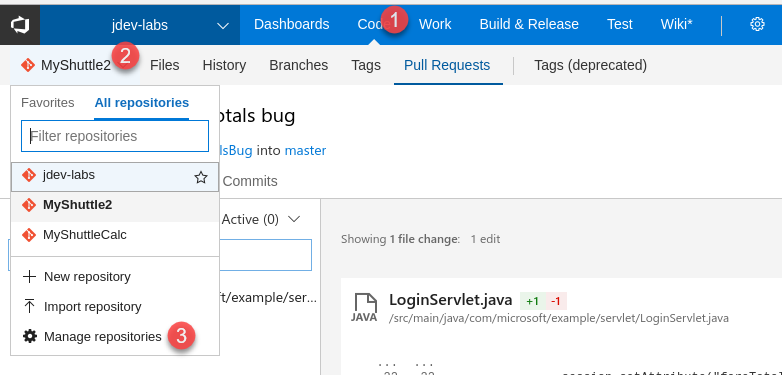
Task: Open the MyShuttle2 repository selector
Action: pos(75,65)
